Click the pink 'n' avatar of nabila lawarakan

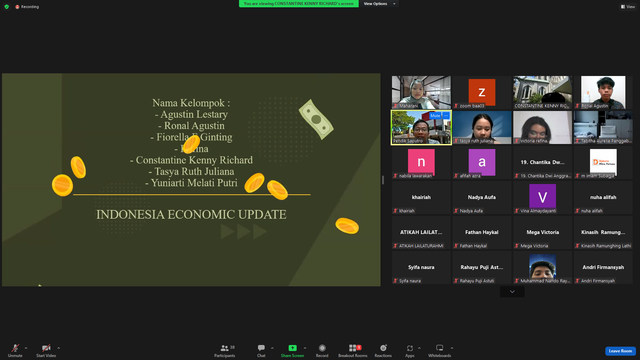click(x=421, y=162)
